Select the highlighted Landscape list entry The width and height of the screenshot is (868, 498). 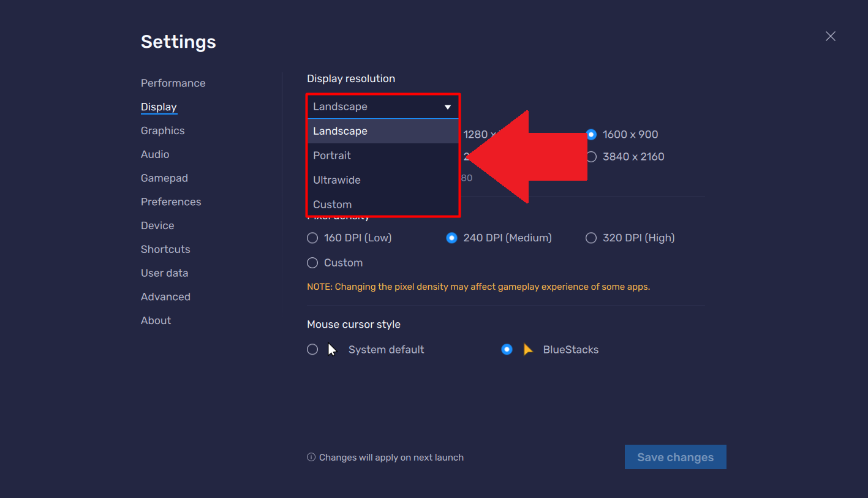click(x=340, y=130)
